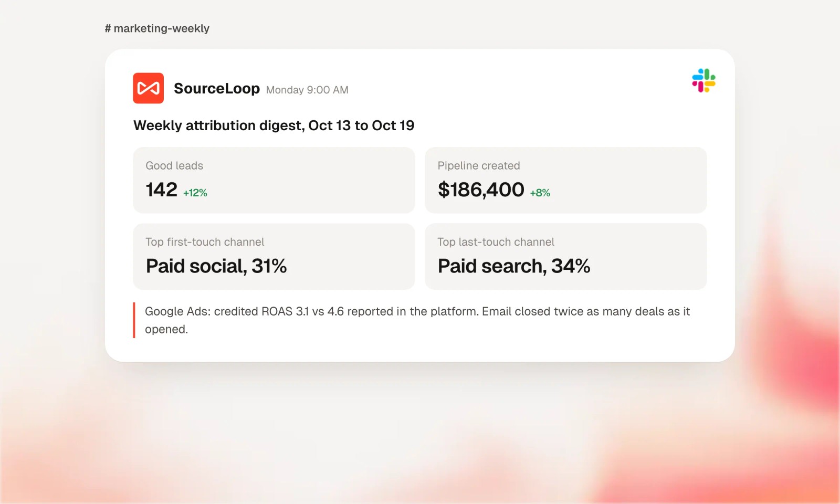Click the Slack logo icon
The image size is (840, 504).
pos(703,80)
